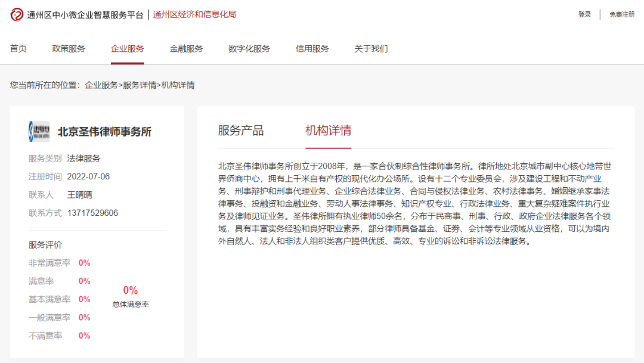Switch to the 机构详情 tab

click(x=328, y=130)
